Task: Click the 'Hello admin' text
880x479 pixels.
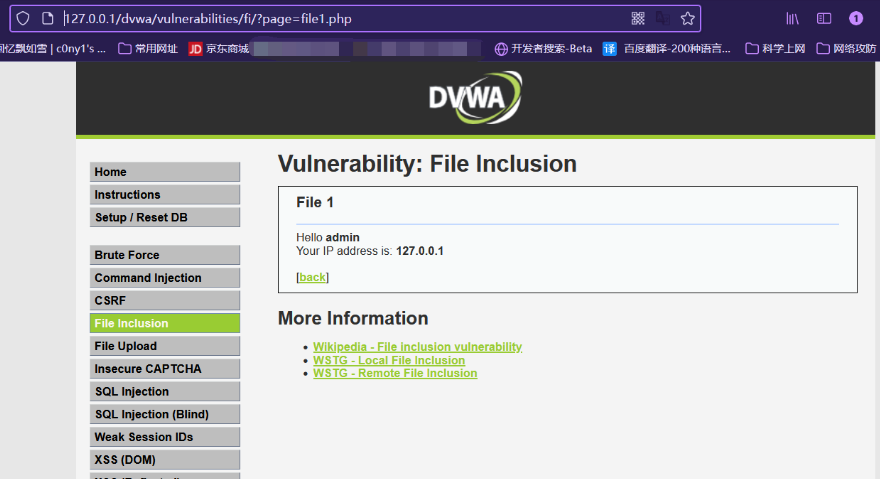Action: coord(328,238)
